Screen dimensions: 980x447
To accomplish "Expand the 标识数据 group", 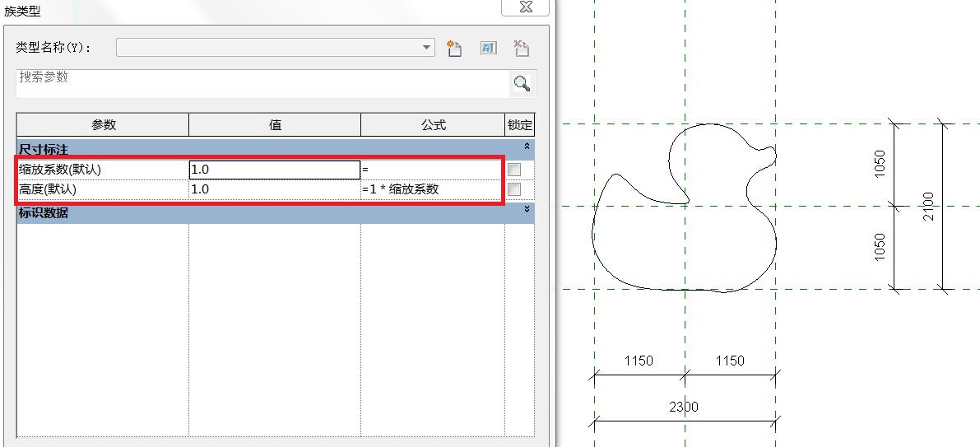I will coord(527,209).
